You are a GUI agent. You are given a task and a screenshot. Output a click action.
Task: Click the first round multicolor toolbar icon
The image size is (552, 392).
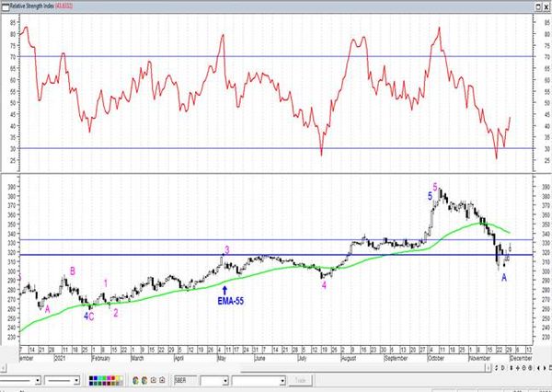(136, 380)
